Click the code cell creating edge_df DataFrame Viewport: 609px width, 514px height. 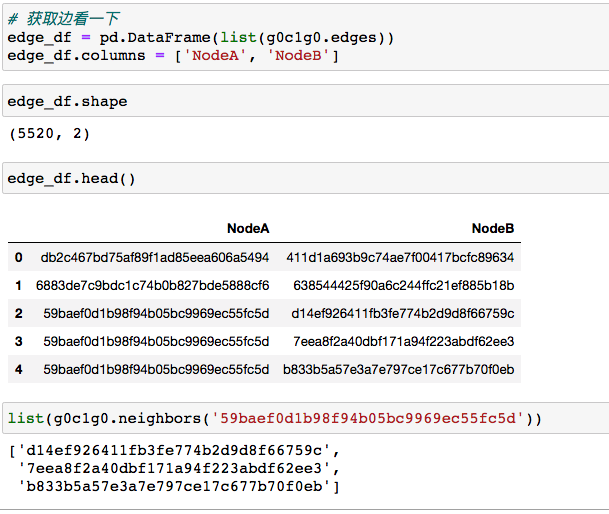tap(306, 37)
